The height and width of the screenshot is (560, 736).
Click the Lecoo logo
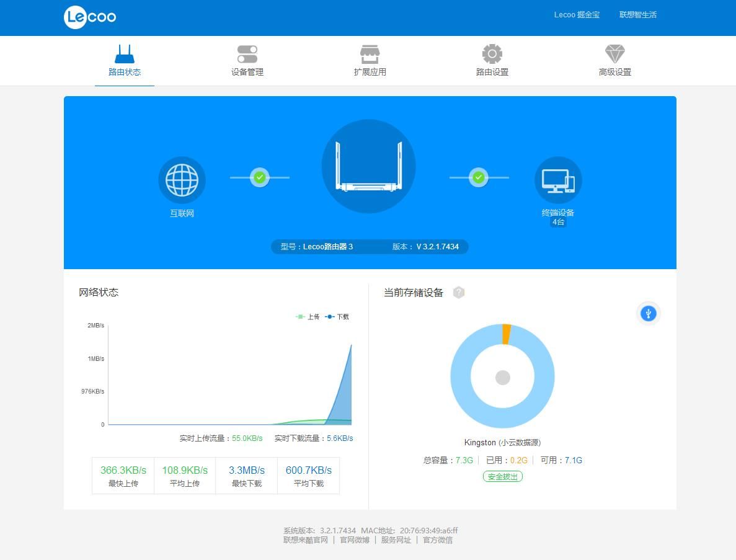pyautogui.click(x=90, y=17)
